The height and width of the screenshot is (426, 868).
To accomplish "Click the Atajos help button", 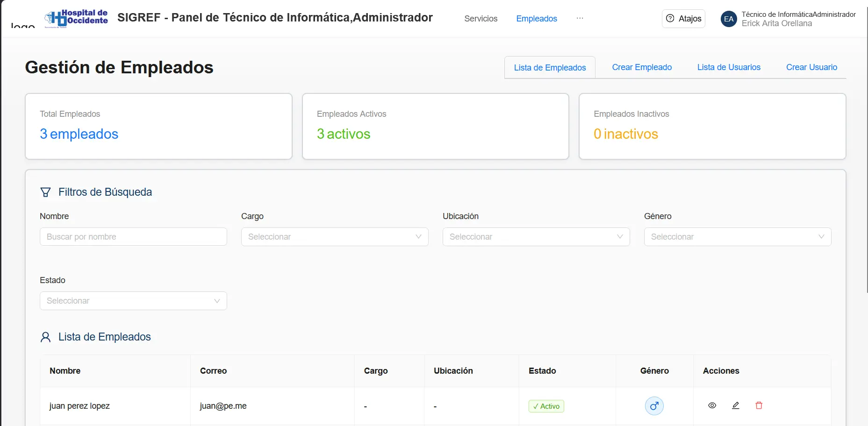I will point(683,19).
